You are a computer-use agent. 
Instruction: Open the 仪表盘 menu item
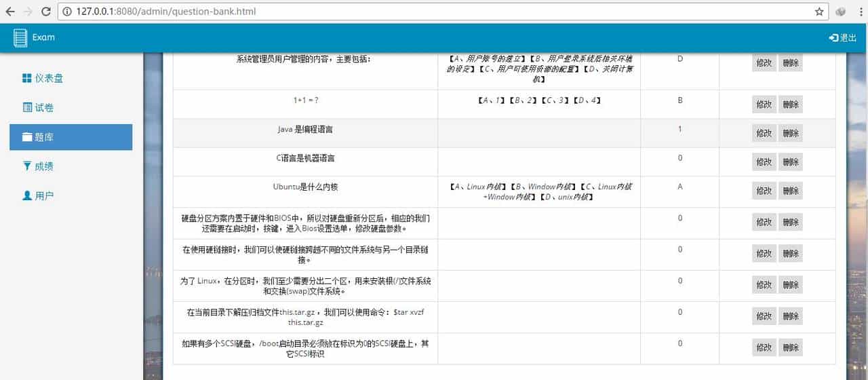click(x=71, y=79)
